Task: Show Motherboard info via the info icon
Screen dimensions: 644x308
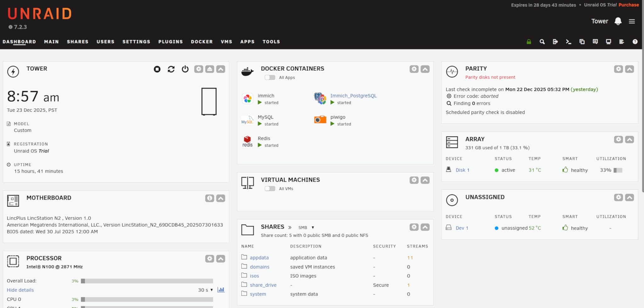Action: 210,198
